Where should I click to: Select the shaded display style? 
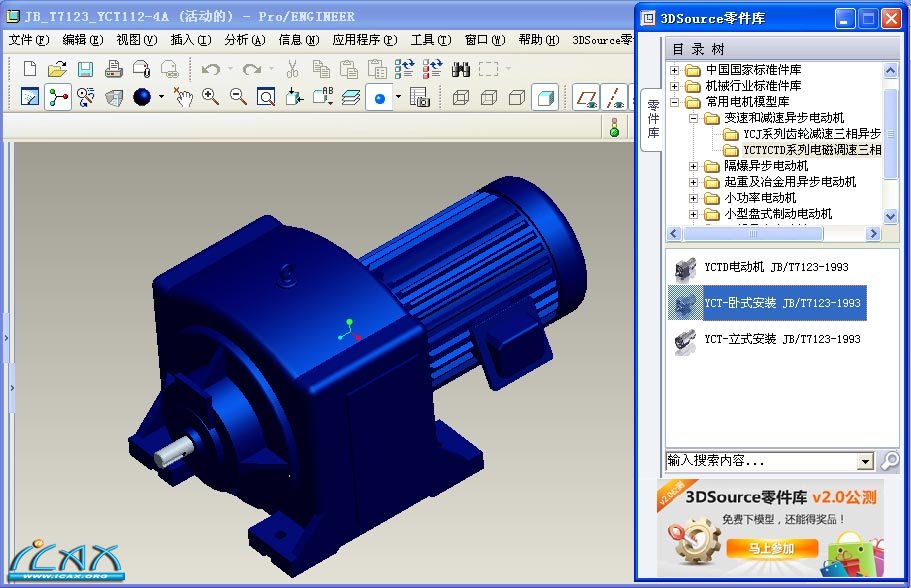545,97
